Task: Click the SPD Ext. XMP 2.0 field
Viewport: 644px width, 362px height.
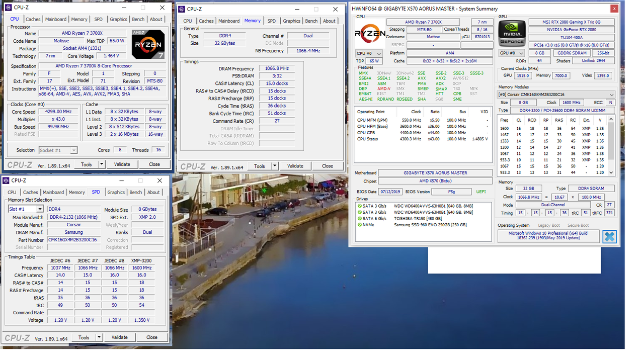Action: click(x=148, y=217)
